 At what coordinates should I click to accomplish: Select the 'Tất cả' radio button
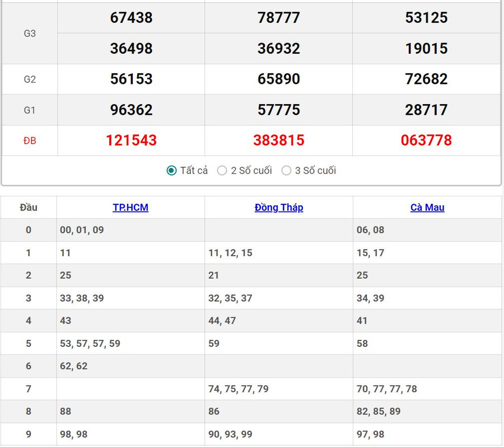(x=172, y=171)
